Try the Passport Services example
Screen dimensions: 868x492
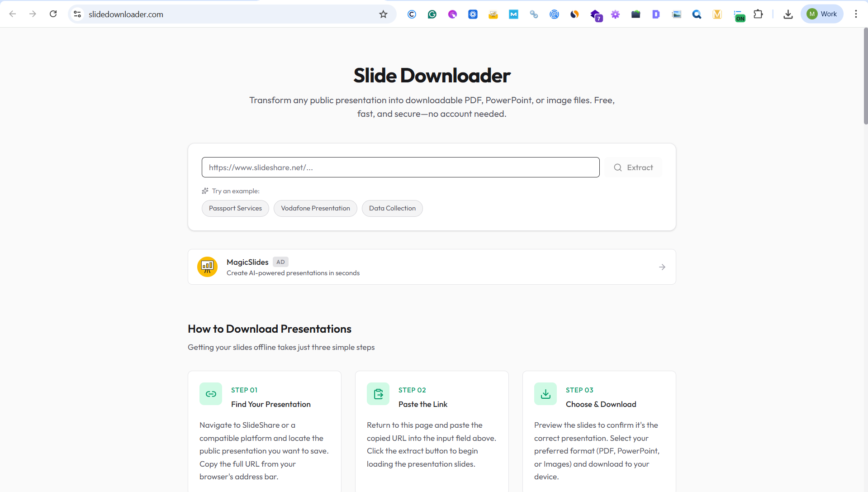[235, 208]
